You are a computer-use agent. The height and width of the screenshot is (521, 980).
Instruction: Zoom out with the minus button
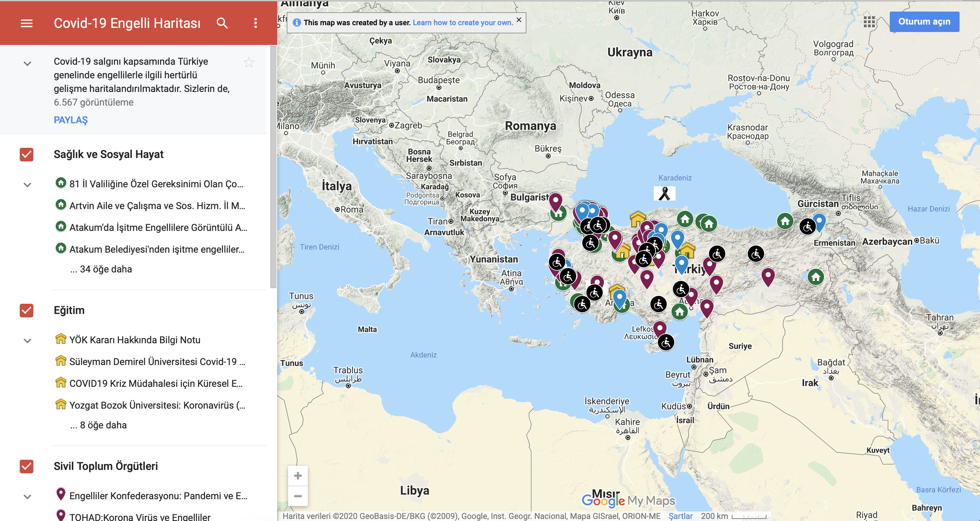pos(298,495)
